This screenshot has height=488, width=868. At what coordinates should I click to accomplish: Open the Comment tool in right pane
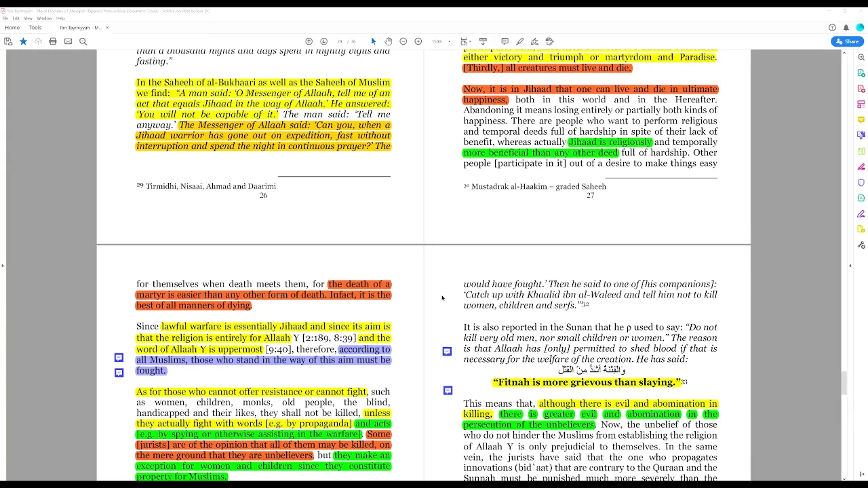[x=861, y=120]
